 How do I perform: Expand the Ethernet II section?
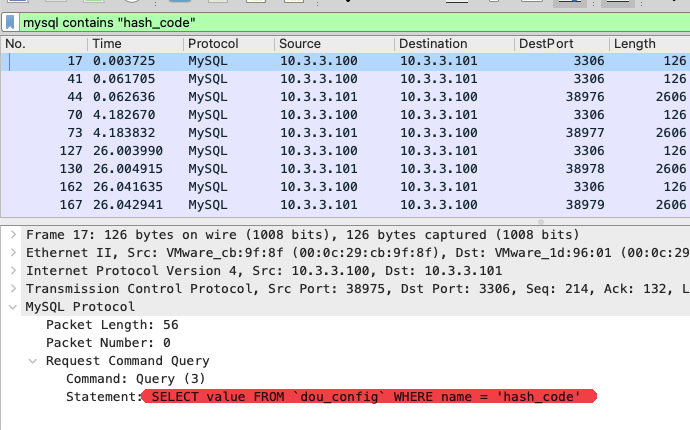tap(11, 252)
